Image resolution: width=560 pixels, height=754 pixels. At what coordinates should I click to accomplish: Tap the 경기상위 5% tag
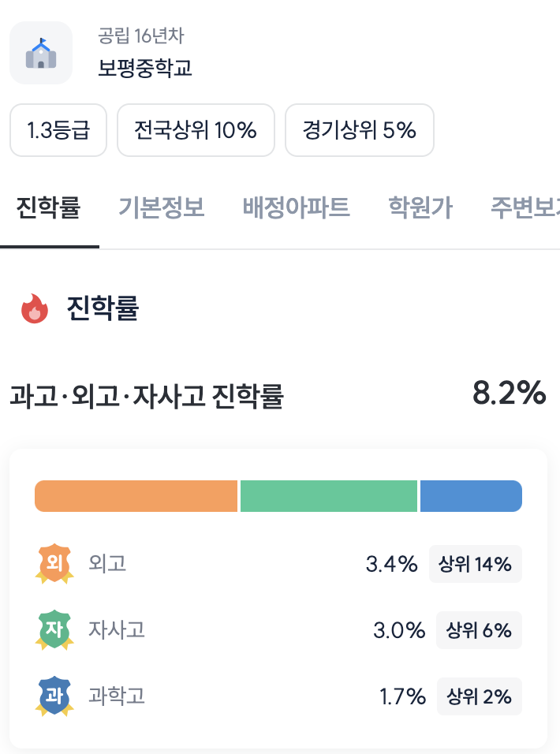(359, 130)
